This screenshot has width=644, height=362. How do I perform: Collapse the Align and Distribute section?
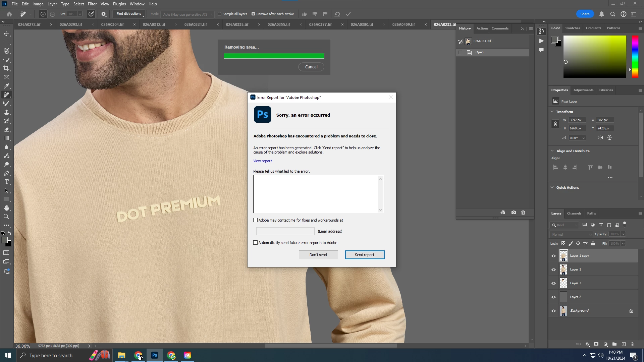(552, 151)
